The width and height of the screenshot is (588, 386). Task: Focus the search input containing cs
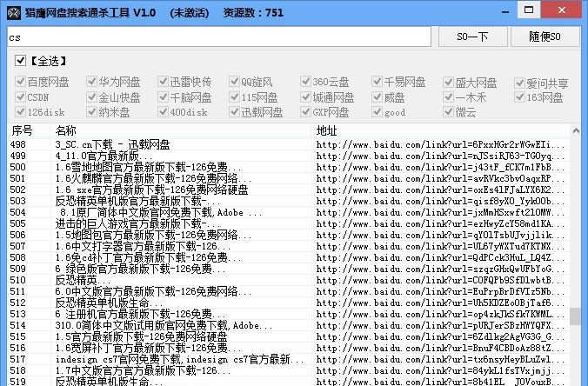[219, 37]
